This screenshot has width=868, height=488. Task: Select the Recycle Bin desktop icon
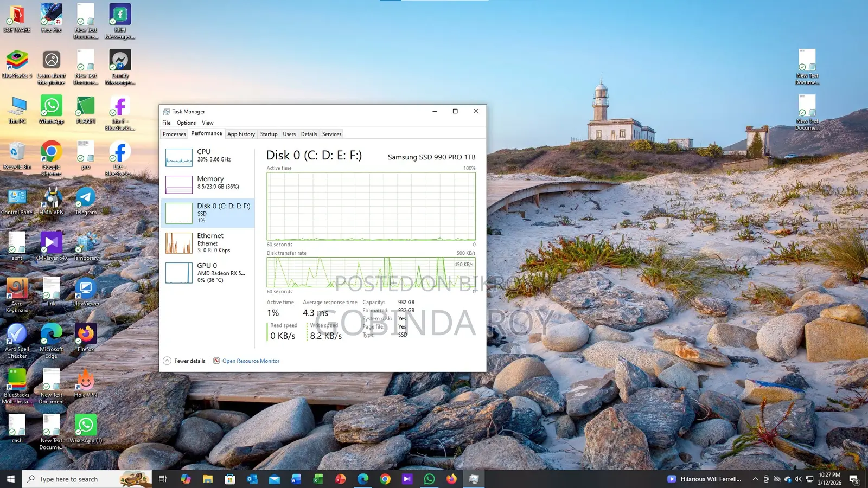(x=17, y=155)
